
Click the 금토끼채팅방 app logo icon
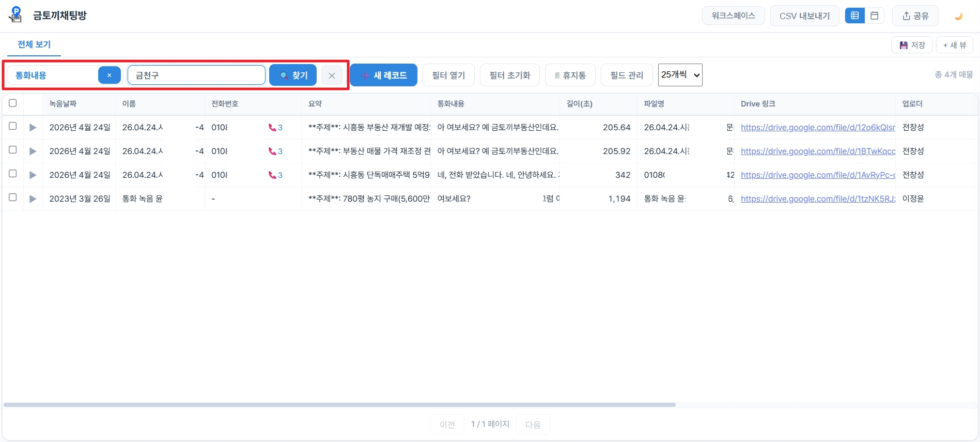click(16, 15)
